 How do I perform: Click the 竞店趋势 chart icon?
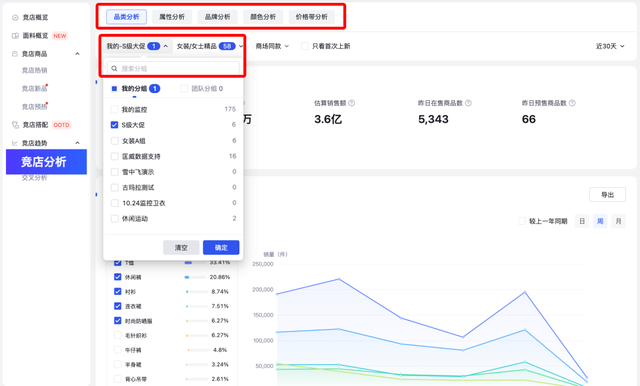pyautogui.click(x=15, y=143)
